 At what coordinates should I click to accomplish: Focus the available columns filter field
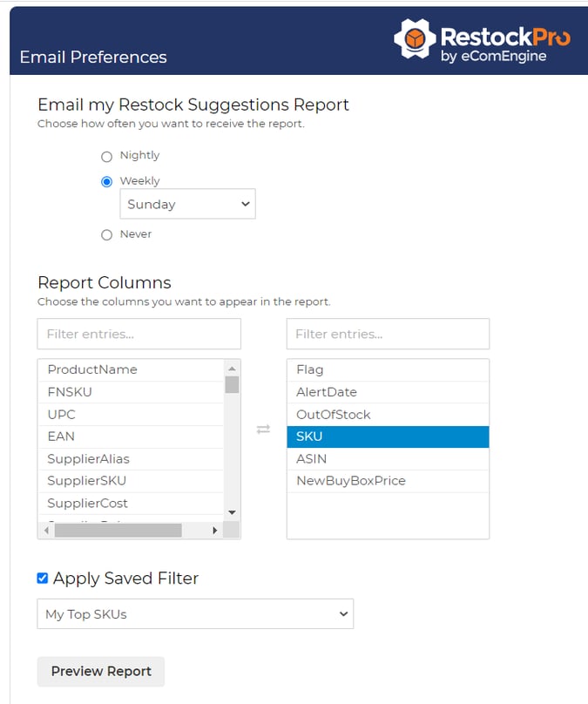pos(139,334)
